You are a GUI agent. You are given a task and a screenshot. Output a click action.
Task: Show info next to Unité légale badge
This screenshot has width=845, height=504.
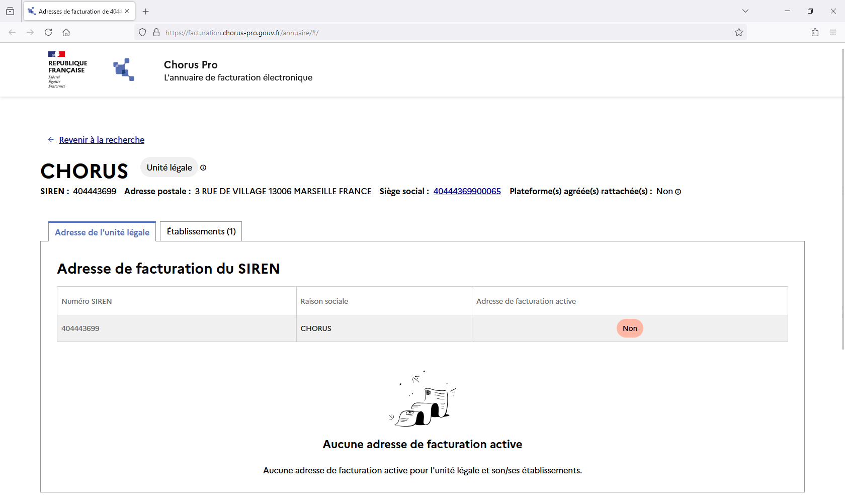pyautogui.click(x=203, y=167)
